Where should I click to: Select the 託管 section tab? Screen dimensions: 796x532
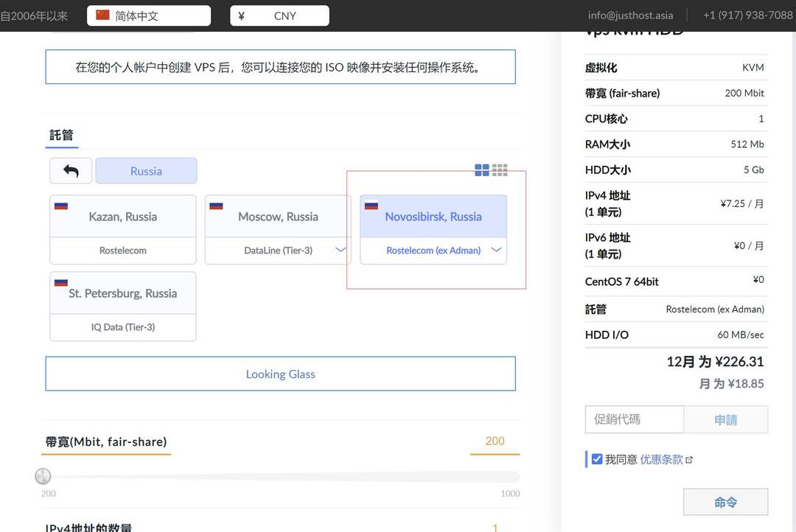point(61,135)
